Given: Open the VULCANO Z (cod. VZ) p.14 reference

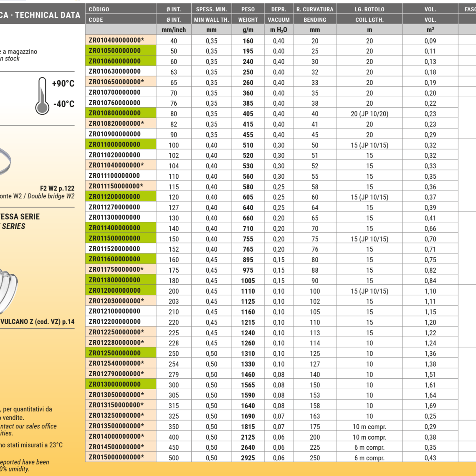Looking at the screenshot, I should (38, 322).
